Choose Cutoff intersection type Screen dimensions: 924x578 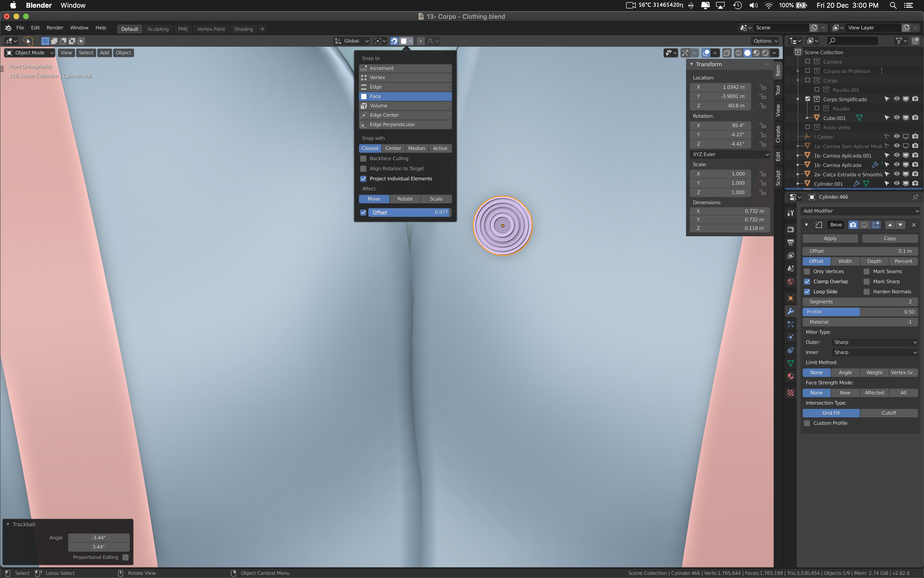[888, 413]
